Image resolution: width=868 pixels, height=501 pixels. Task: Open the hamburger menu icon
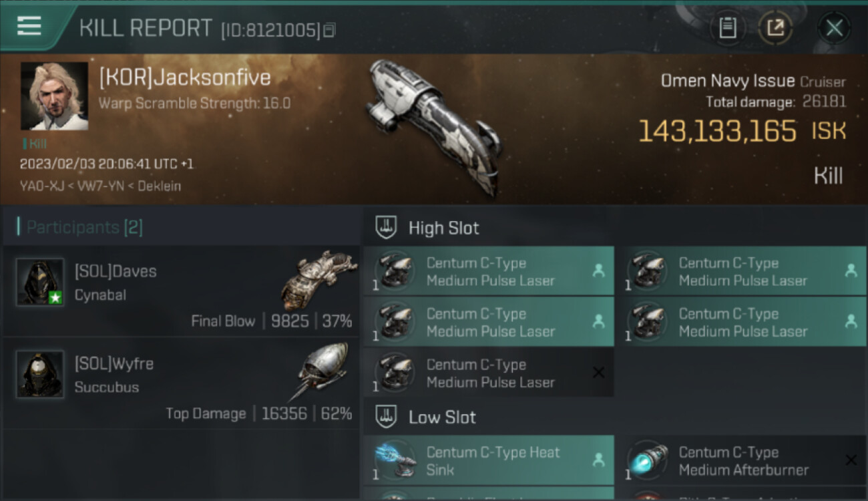pyautogui.click(x=29, y=27)
